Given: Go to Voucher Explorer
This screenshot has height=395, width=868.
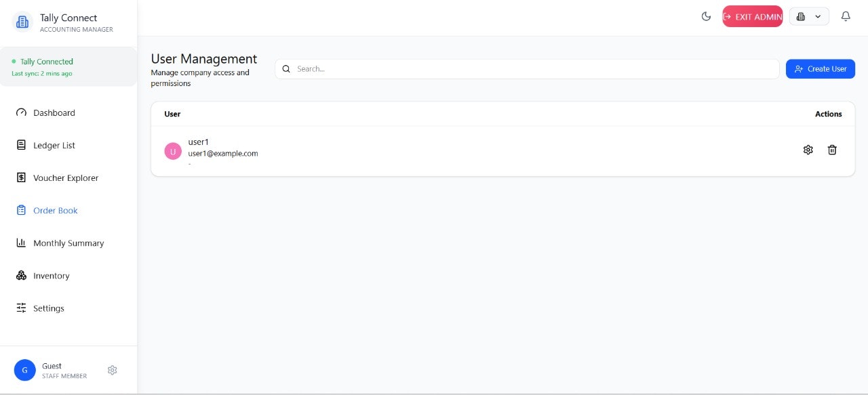Looking at the screenshot, I should [68, 178].
